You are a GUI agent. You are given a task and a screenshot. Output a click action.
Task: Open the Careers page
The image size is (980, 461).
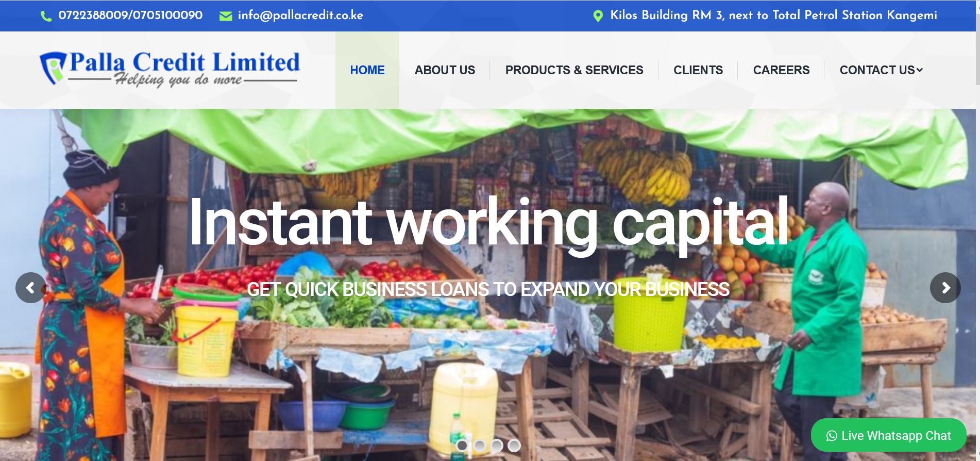coord(781,70)
